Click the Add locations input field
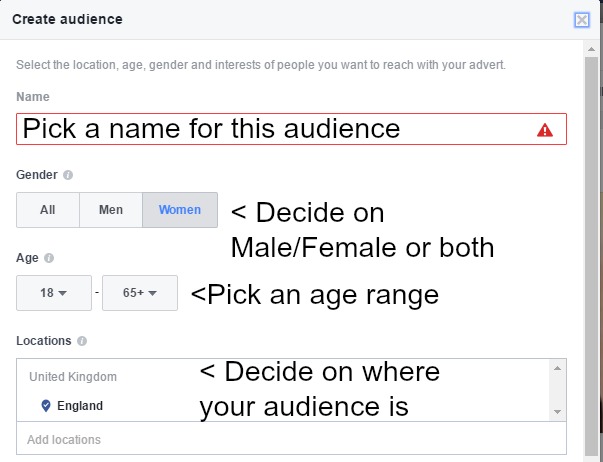 tap(290, 440)
